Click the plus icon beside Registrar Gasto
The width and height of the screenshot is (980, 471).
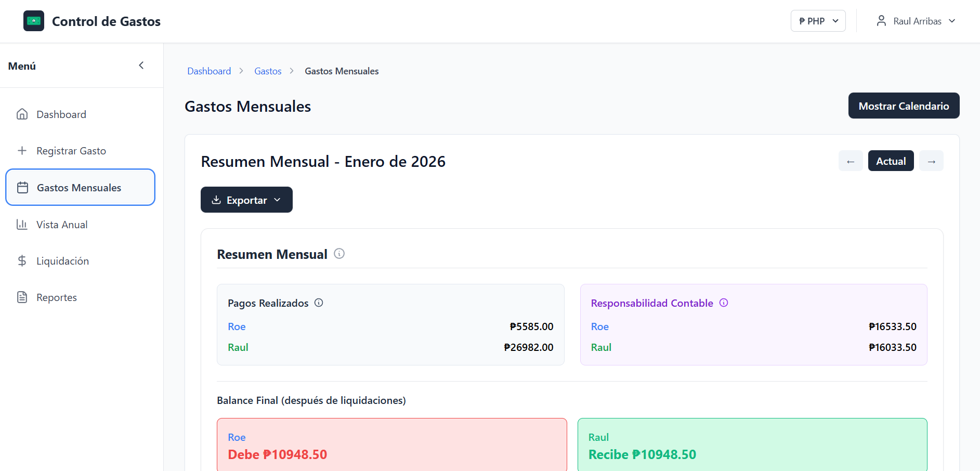pos(22,151)
